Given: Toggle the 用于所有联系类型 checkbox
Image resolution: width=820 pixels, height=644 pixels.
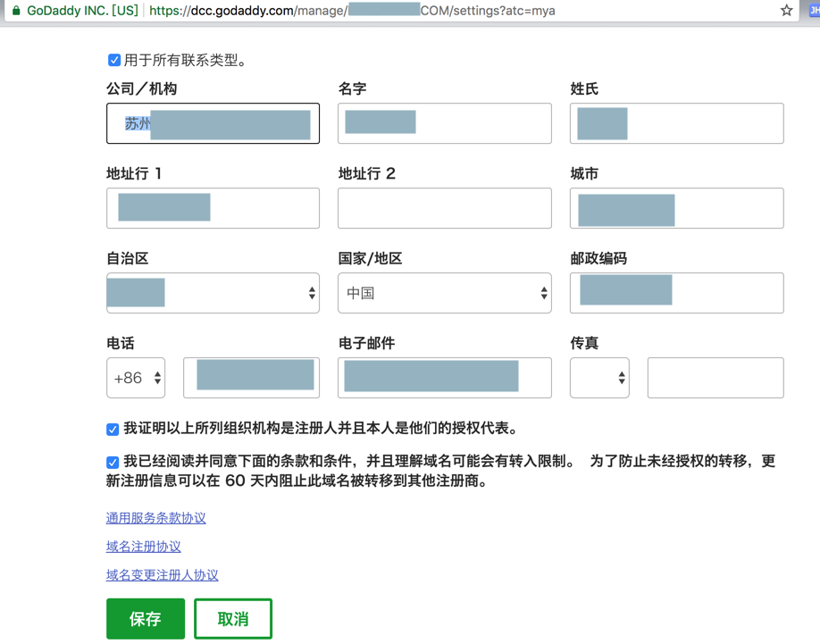Looking at the screenshot, I should [x=114, y=61].
